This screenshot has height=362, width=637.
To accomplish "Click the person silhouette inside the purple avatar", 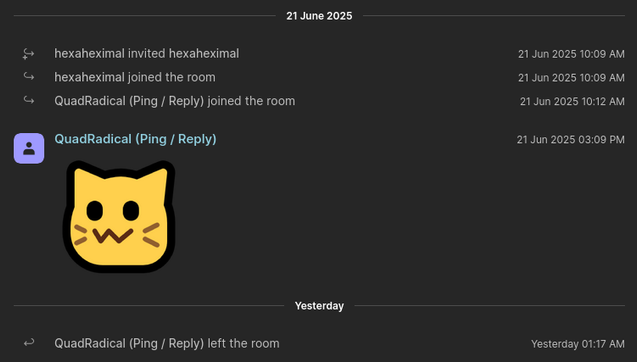I will [29, 148].
